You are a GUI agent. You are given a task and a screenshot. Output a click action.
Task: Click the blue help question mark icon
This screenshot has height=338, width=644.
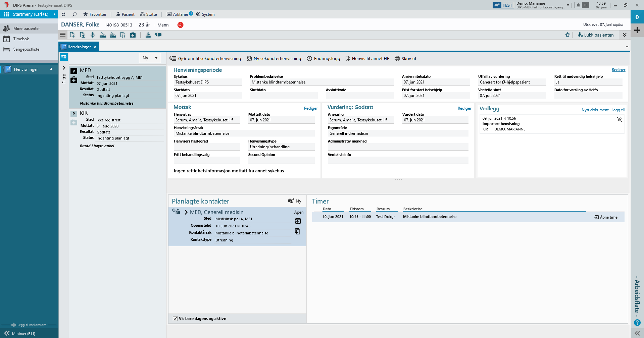(x=637, y=323)
